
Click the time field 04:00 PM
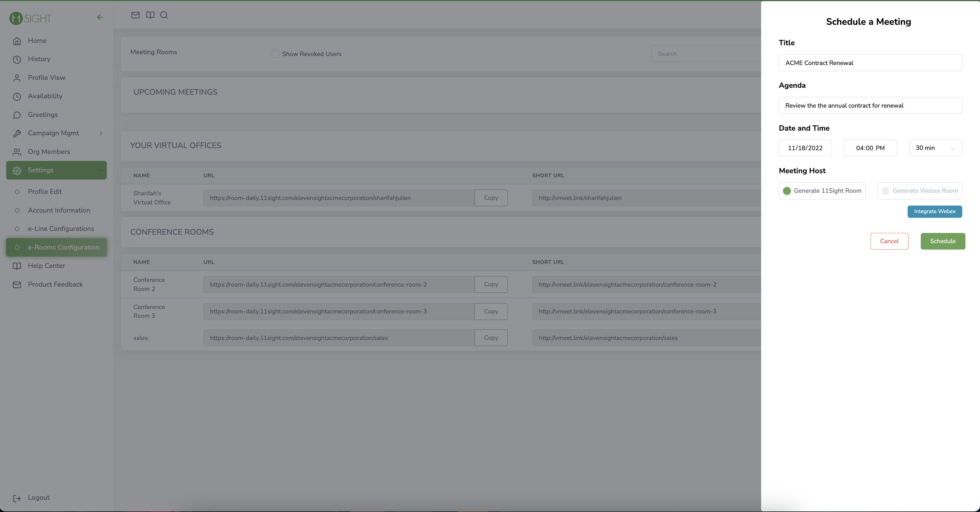(x=870, y=148)
